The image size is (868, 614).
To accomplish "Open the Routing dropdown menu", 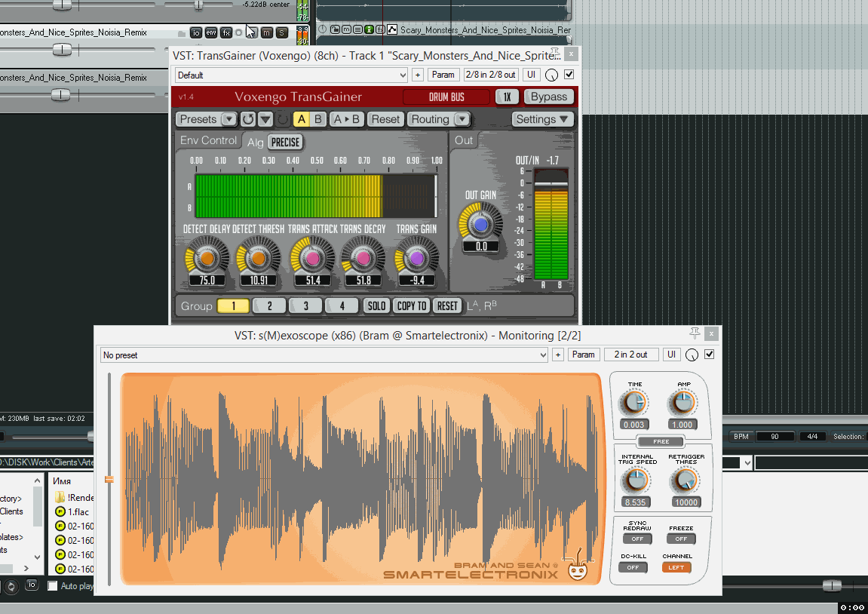I will point(439,119).
